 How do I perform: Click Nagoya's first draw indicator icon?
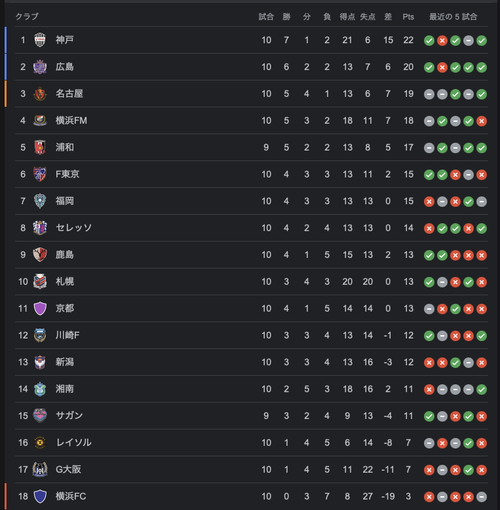click(429, 94)
